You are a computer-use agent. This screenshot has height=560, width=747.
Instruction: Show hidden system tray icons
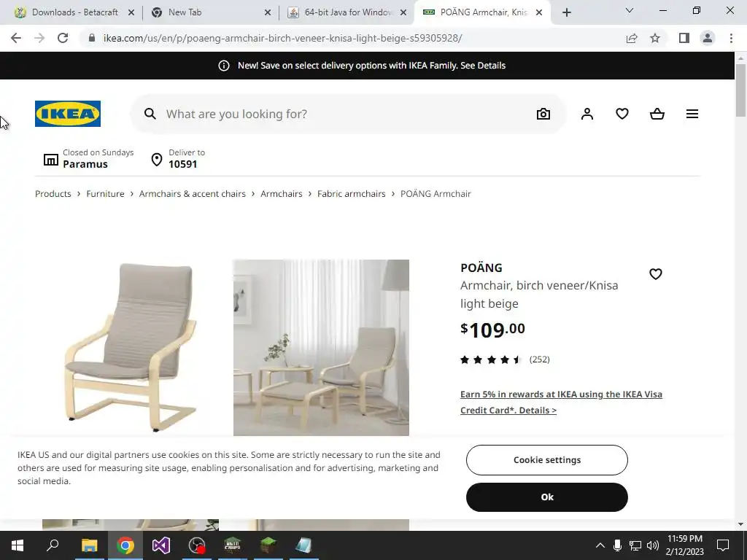(x=600, y=545)
